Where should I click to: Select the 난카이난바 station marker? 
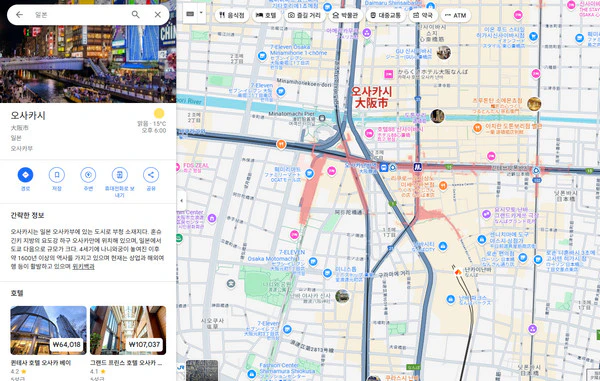(457, 272)
